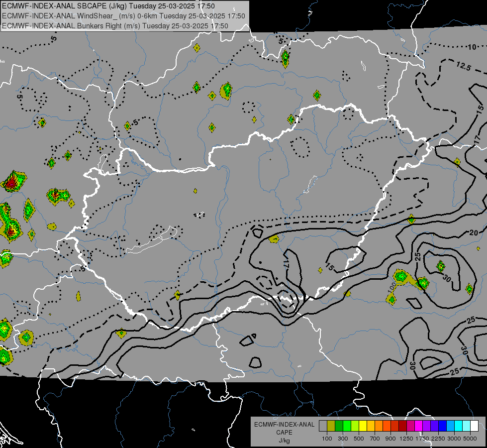Screen dimensions: 487x448
Task: Click the 3000 legend tick label
Action: [454, 439]
